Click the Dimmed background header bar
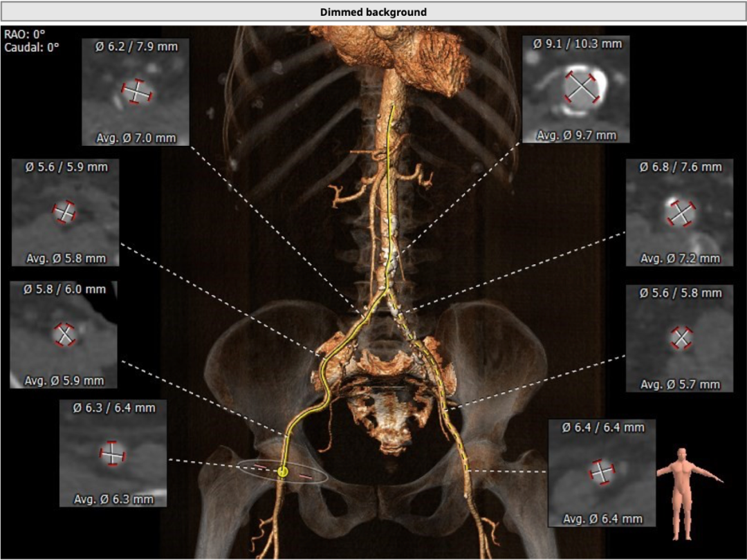This screenshot has width=747, height=560. pyautogui.click(x=373, y=12)
